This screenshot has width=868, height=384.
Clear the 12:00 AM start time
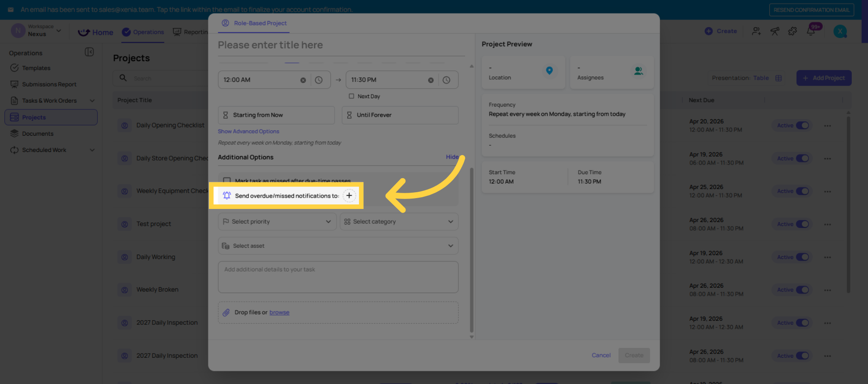point(303,80)
